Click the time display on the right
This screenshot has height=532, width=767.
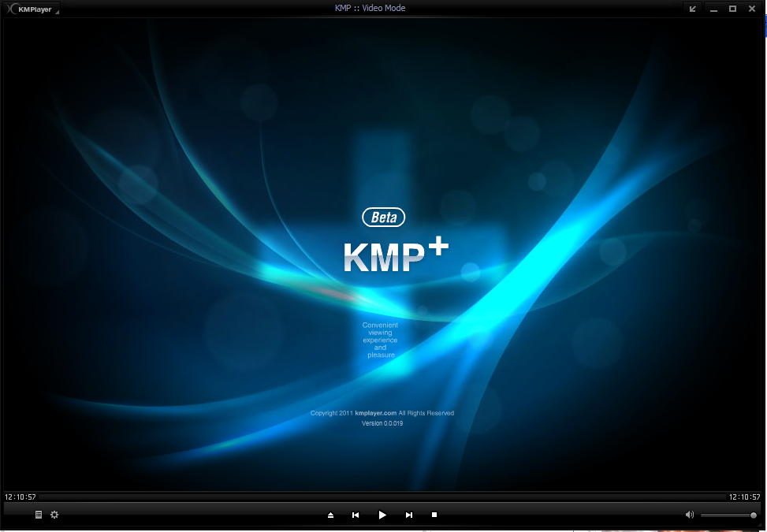click(744, 497)
